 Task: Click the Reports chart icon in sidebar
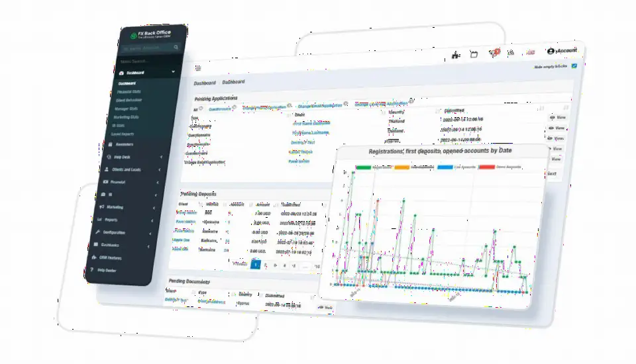[99, 219]
